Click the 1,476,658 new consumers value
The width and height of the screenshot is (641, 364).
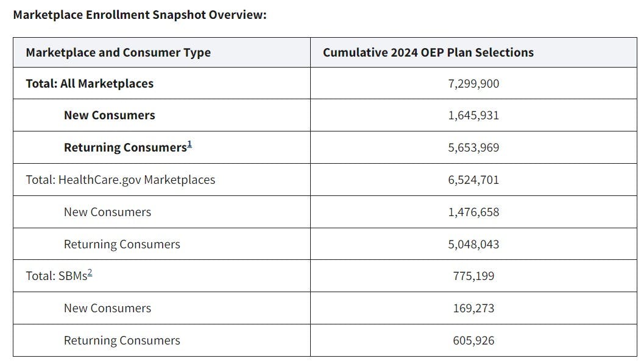click(473, 212)
